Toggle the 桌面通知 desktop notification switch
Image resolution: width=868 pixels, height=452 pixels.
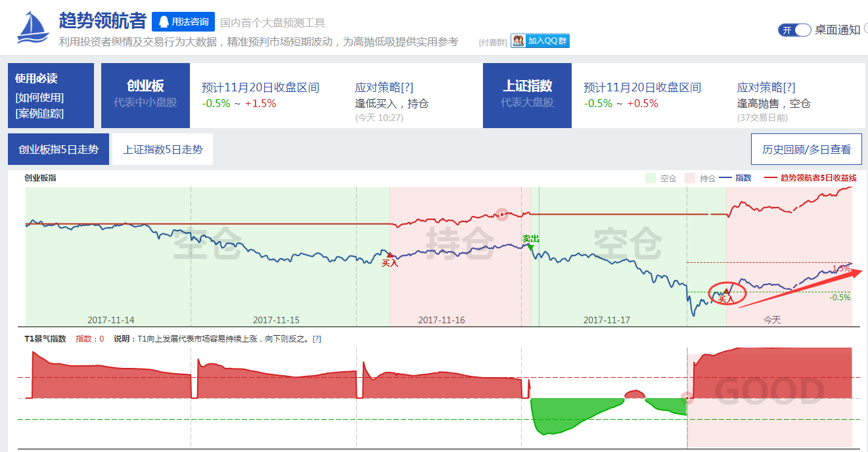tap(794, 30)
